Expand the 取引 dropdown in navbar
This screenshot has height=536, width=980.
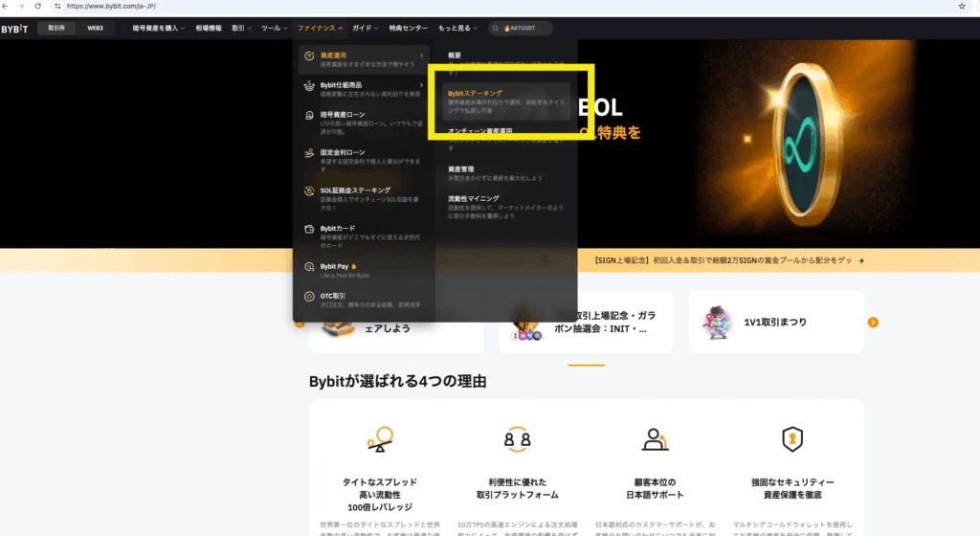click(x=241, y=28)
